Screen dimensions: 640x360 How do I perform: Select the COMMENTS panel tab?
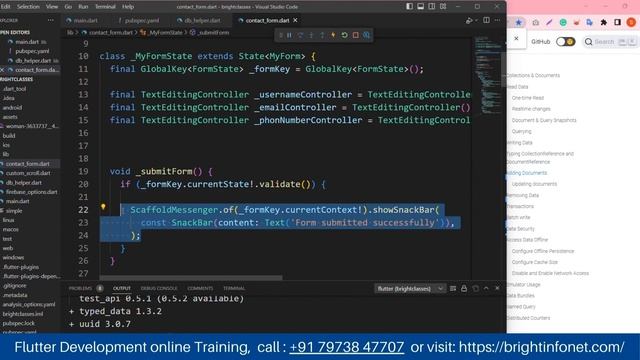(200, 288)
